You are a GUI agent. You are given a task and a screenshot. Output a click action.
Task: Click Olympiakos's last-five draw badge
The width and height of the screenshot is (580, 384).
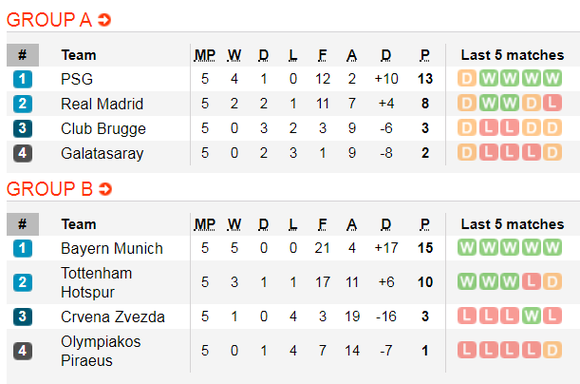tap(552, 350)
